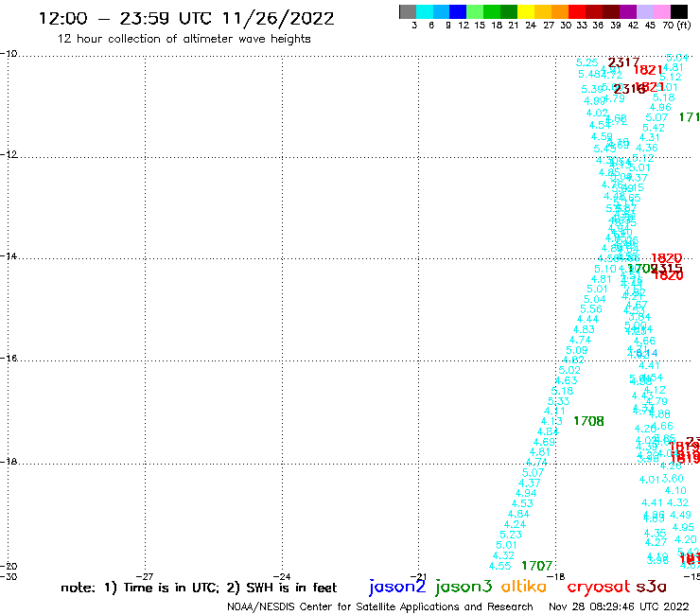Image resolution: width=700 pixels, height=615 pixels.
Task: Click the wave height value '5.56'
Action: tap(591, 309)
